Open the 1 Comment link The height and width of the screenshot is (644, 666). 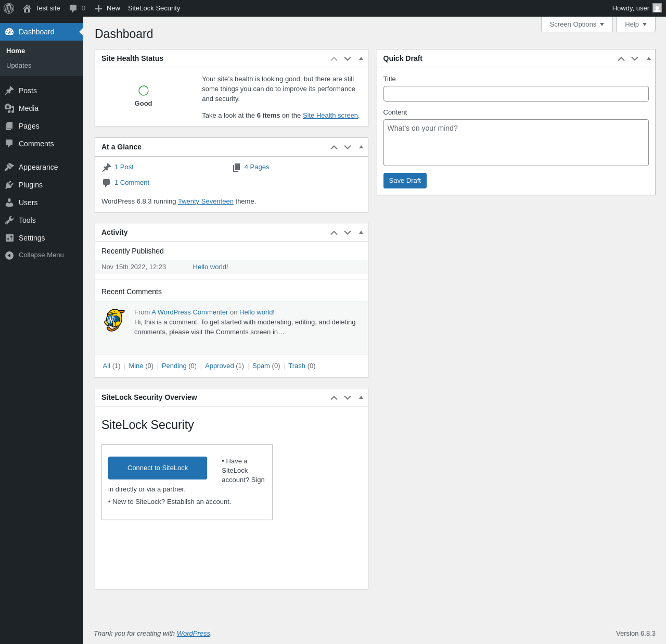pyautogui.click(x=132, y=183)
